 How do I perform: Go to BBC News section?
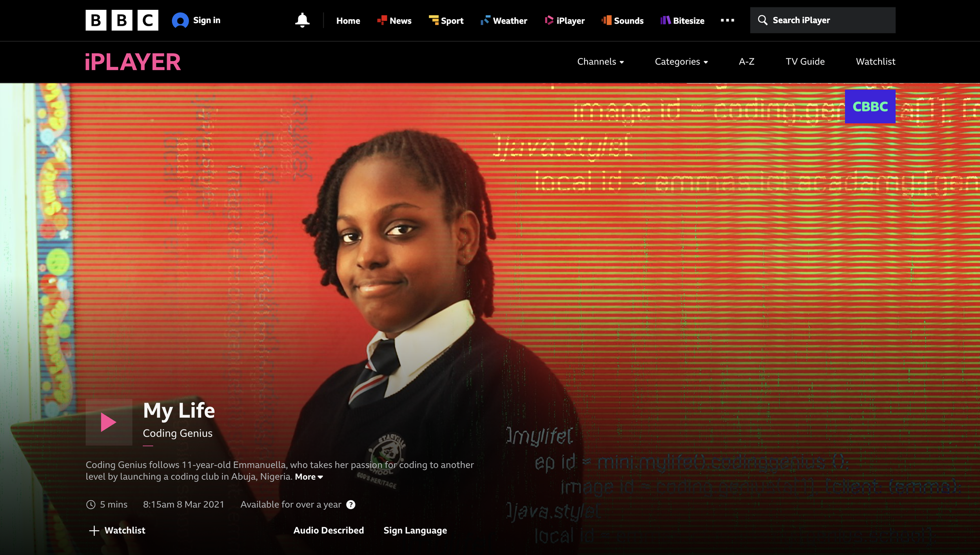click(394, 21)
